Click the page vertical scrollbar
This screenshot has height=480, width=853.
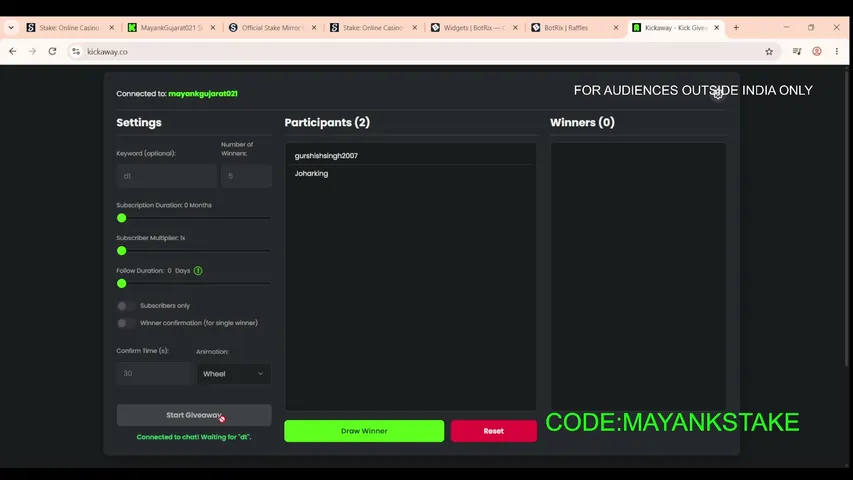pos(846,218)
